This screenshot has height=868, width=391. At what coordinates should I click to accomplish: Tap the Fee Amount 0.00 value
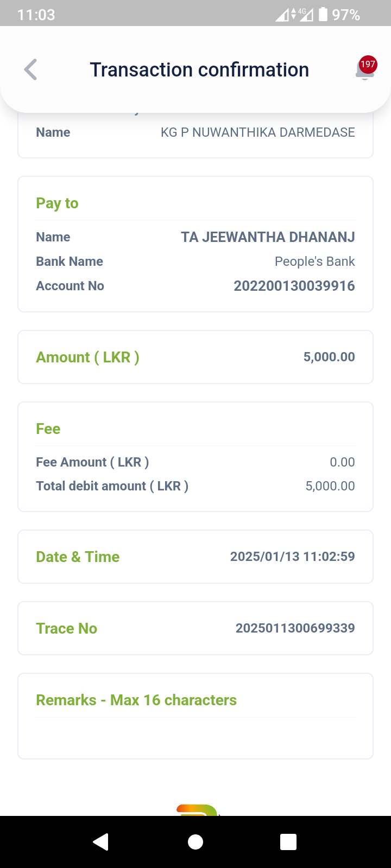(342, 462)
